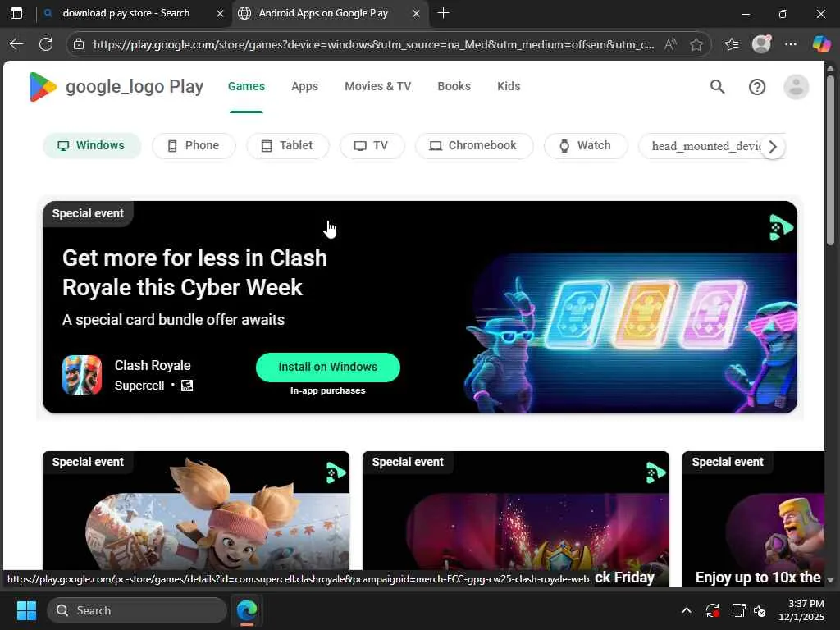Open the Clash Royale title link
This screenshot has height=630, width=840.
point(153,365)
